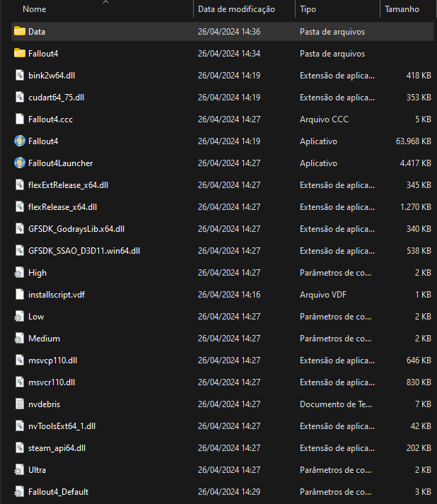Select the steam_api64.dll file icon
The width and height of the screenshot is (437, 504).
click(x=20, y=447)
